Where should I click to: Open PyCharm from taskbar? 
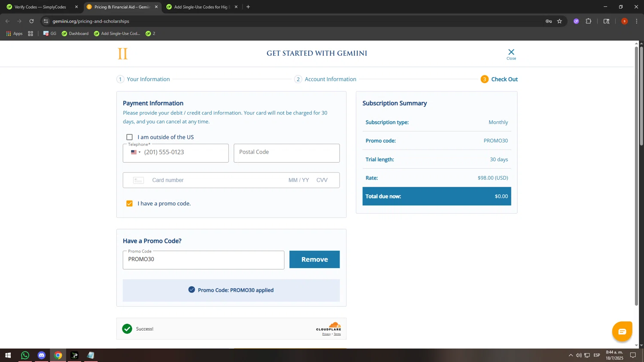tap(75, 355)
